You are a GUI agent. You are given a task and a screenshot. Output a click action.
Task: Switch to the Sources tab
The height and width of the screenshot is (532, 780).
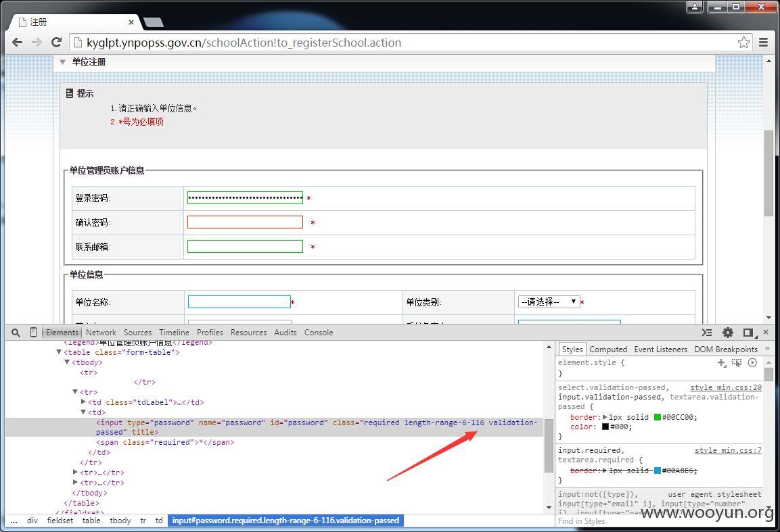click(x=138, y=333)
